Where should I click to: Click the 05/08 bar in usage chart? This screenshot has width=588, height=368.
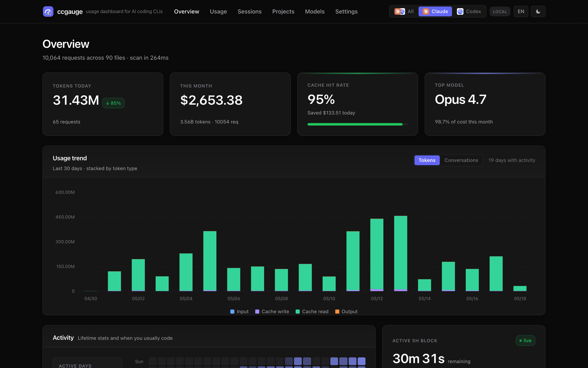click(x=281, y=280)
